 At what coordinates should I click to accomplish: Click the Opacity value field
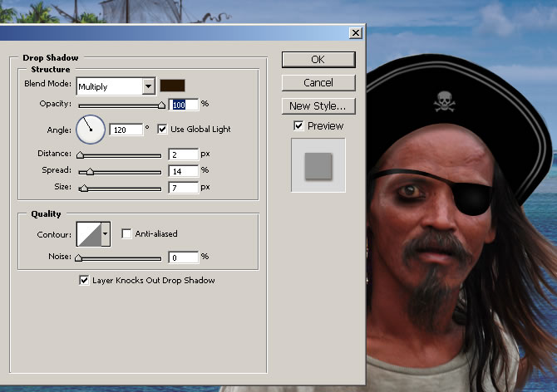183,105
